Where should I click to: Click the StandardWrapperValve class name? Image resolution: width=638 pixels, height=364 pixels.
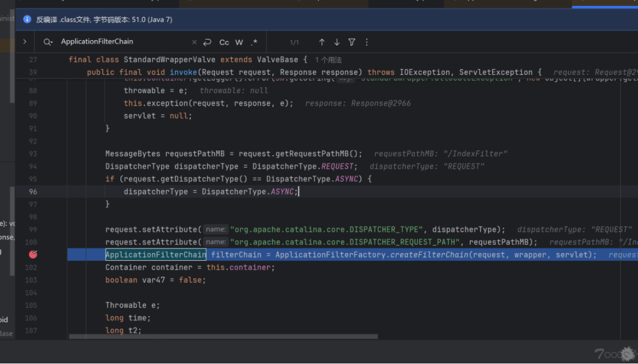170,60
